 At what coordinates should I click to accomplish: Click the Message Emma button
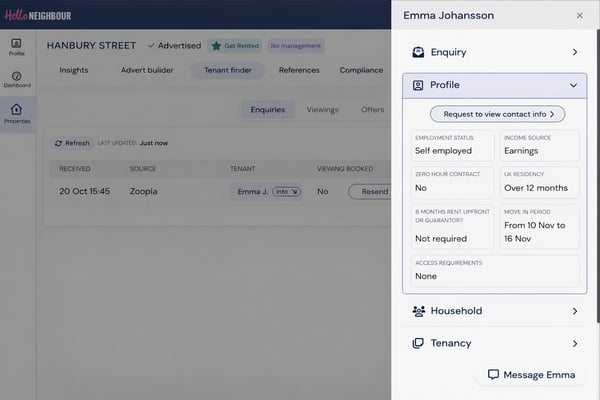coord(531,375)
